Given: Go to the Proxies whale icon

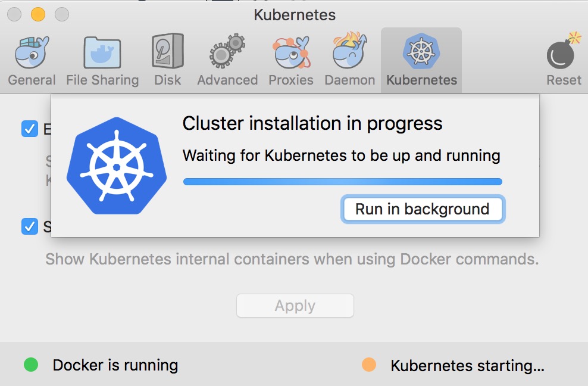Looking at the screenshot, I should coord(290,60).
